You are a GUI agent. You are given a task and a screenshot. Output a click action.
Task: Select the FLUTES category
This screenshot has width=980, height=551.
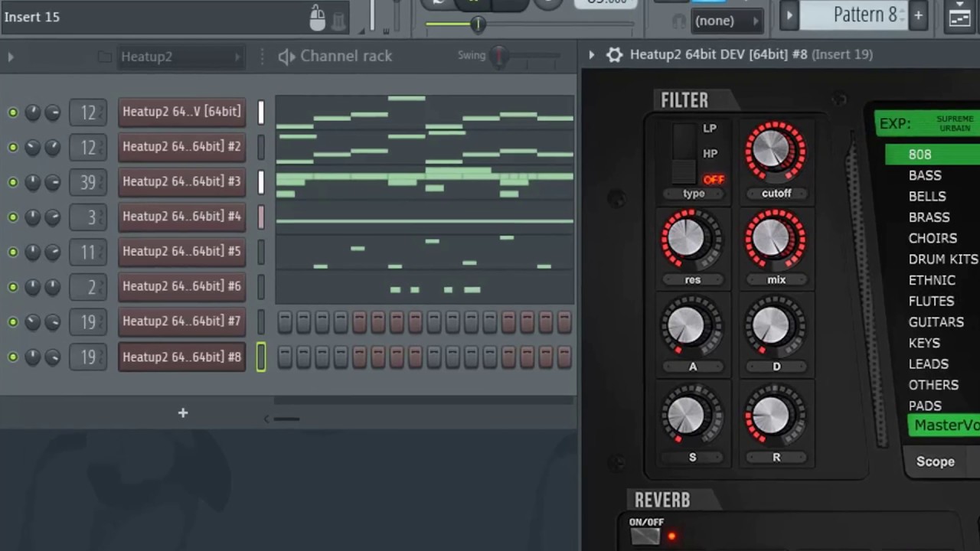(x=931, y=302)
